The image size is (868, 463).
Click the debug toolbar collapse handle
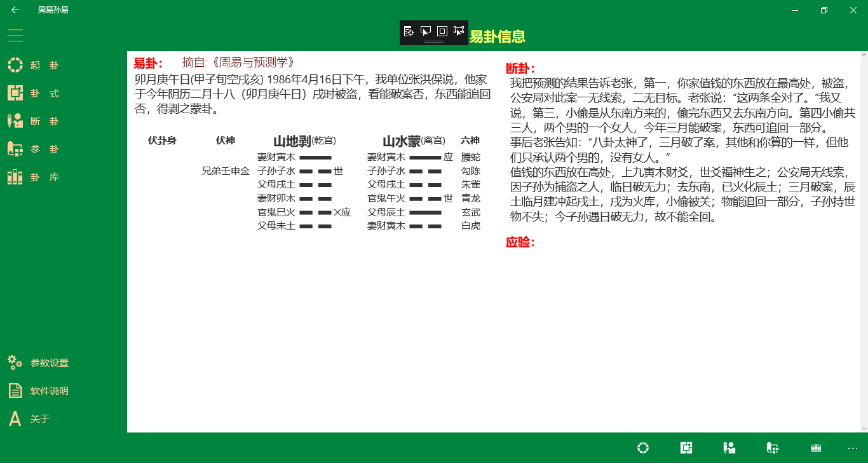(434, 42)
